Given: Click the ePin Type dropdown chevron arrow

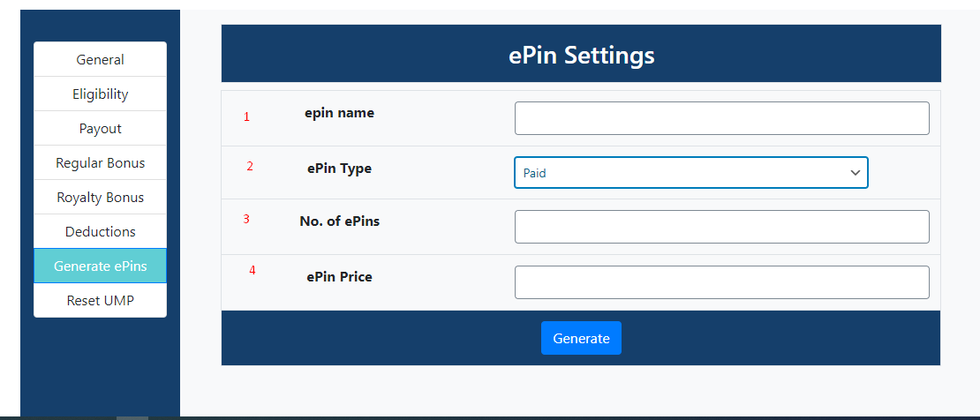Looking at the screenshot, I should coord(855,173).
